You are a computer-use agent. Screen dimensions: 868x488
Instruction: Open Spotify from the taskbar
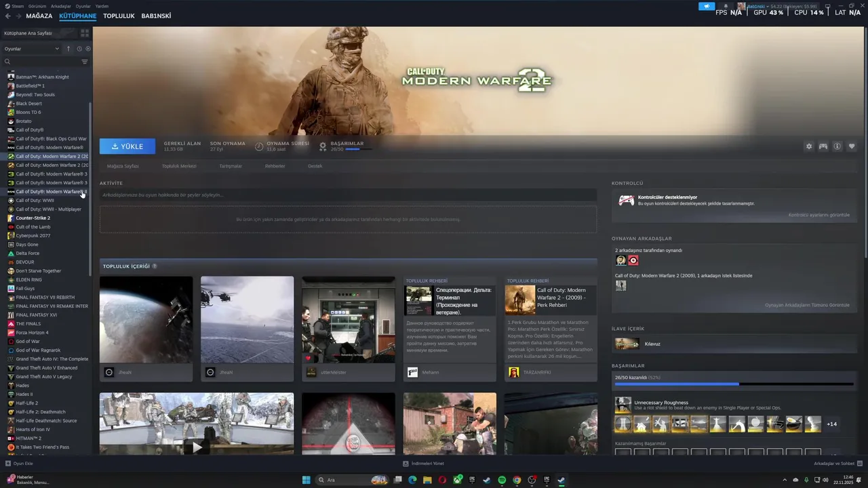[502, 480]
